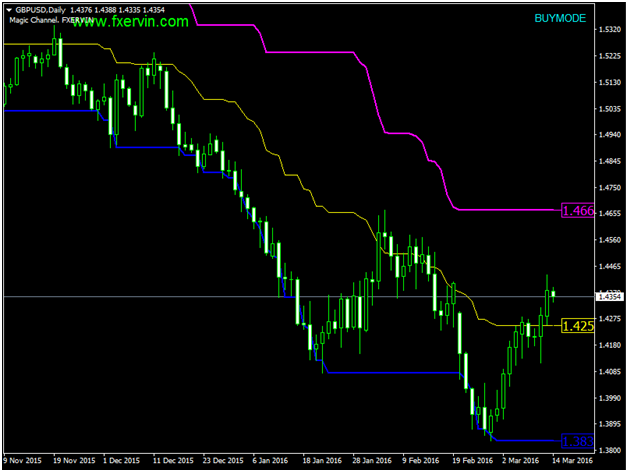Viewport: 628px width, 472px height.
Task: Click the 14 Mar 2016 date label
Action: (572, 460)
